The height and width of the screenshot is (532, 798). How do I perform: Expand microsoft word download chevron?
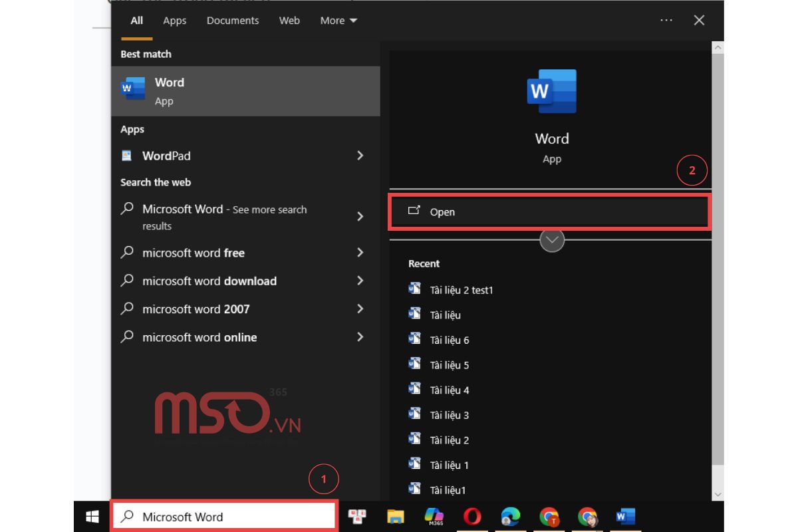(x=360, y=281)
